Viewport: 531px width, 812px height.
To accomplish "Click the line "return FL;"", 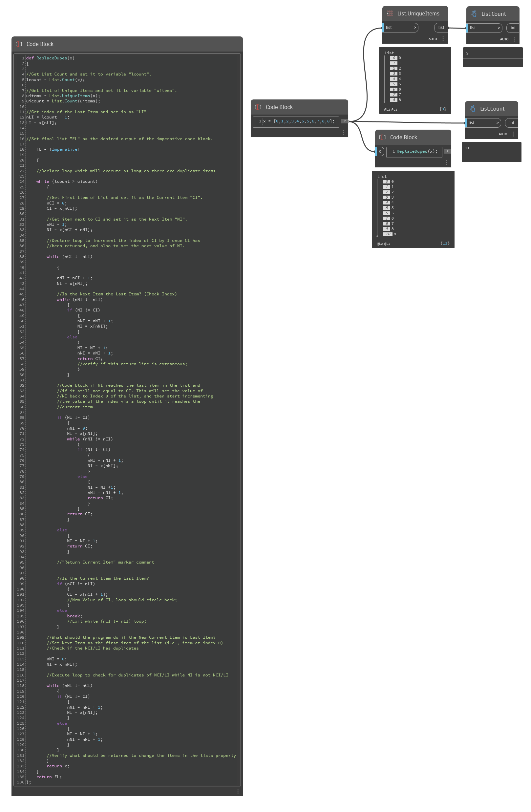I will (49, 777).
